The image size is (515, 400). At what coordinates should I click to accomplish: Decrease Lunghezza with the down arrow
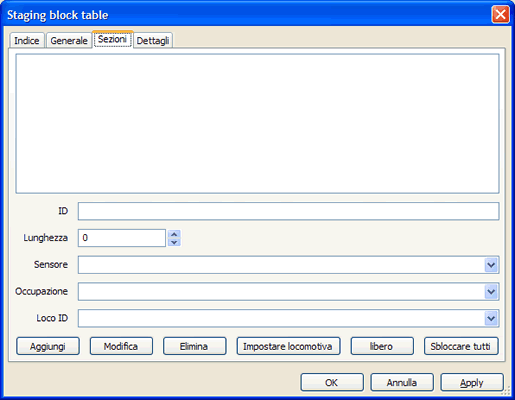[x=174, y=242]
